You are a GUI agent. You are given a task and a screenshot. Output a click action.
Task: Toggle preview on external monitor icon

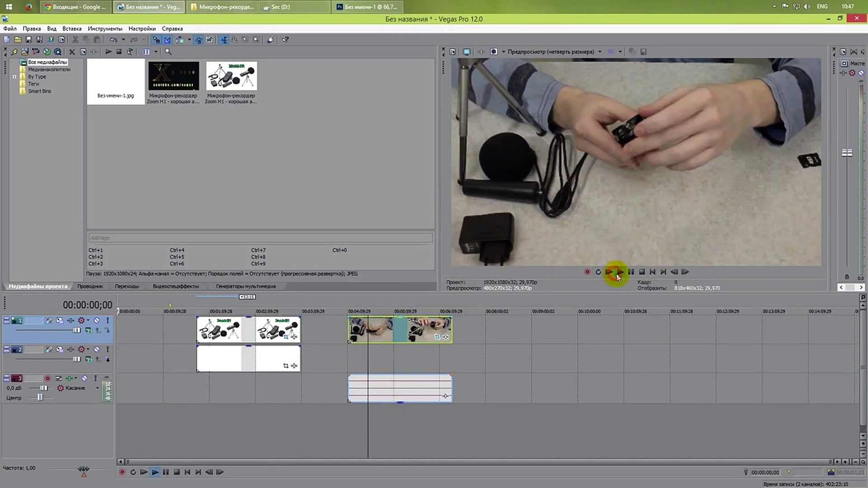click(467, 52)
